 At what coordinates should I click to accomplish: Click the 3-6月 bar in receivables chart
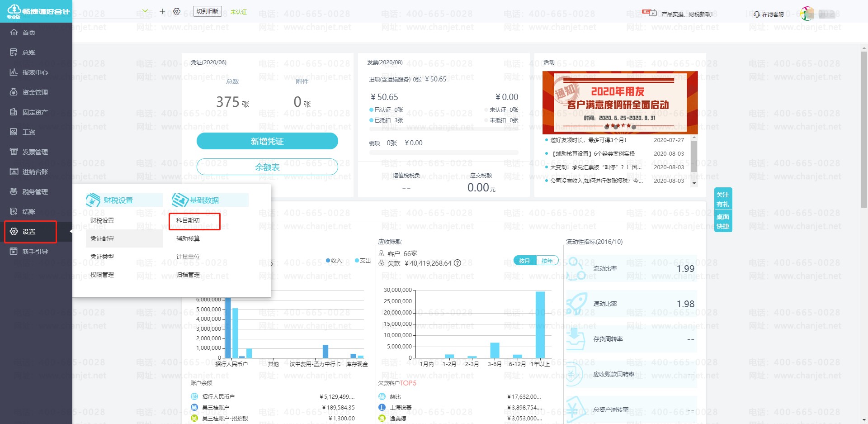click(x=495, y=350)
